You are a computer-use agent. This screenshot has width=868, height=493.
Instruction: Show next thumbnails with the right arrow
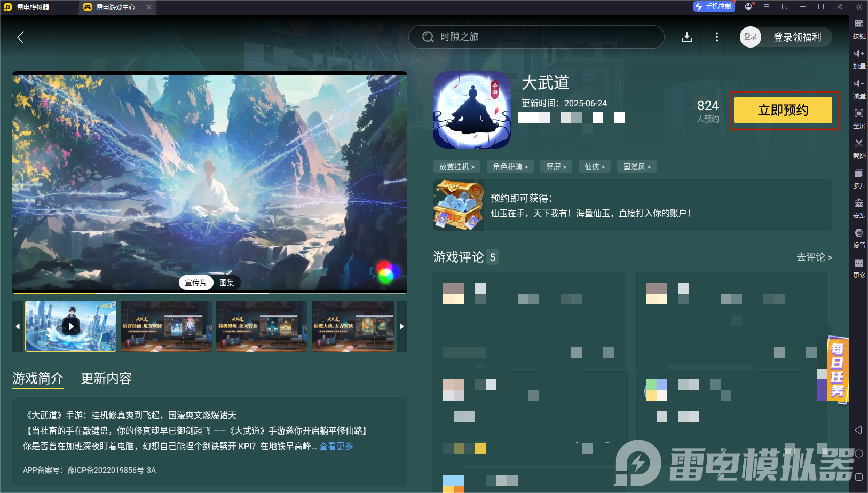pos(402,326)
